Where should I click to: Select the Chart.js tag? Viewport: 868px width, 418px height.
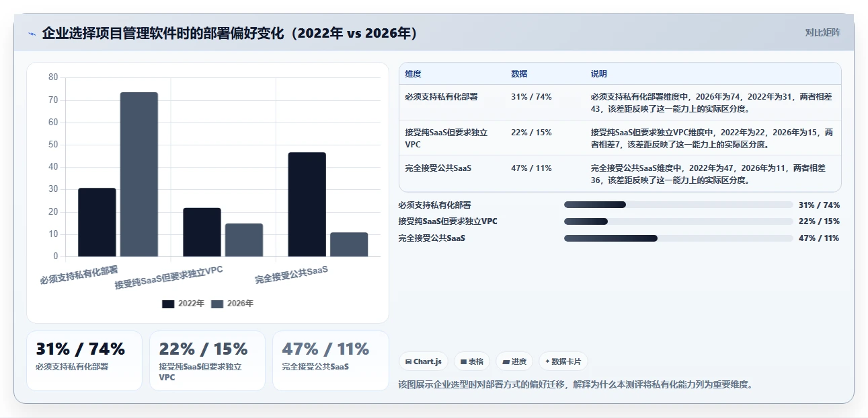coord(424,361)
